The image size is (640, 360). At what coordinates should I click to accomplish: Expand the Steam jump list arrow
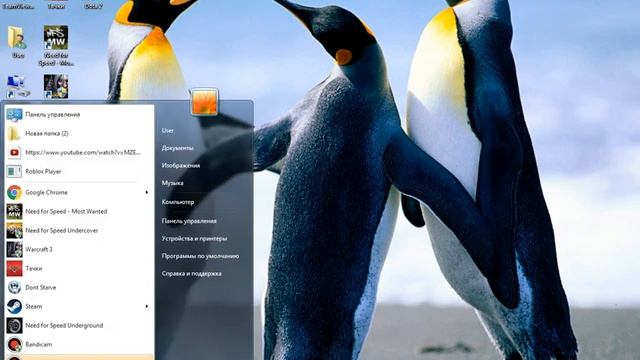[x=147, y=307]
